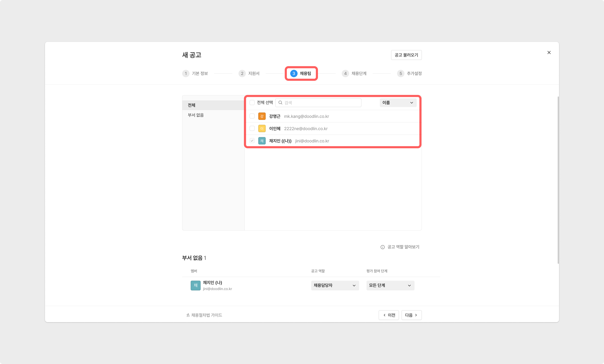This screenshot has height=364, width=604.
Task: Select 부서 없음 in department list
Action: pos(196,115)
